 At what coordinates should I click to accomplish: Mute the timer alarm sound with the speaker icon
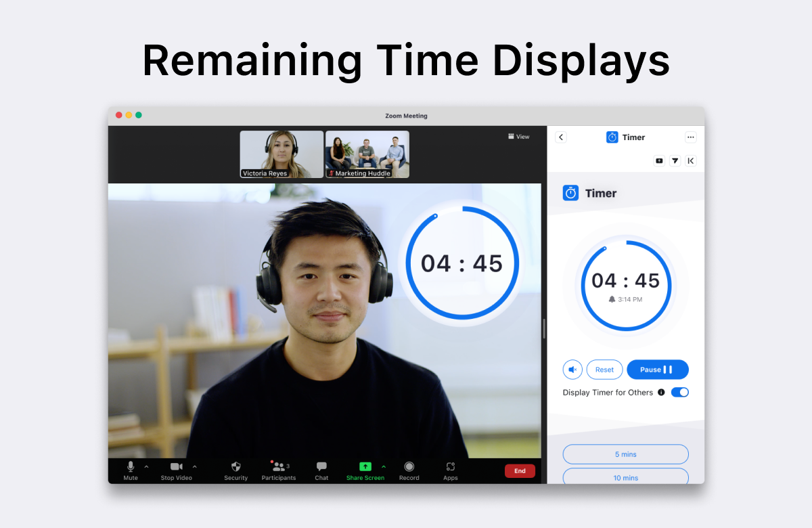click(572, 369)
